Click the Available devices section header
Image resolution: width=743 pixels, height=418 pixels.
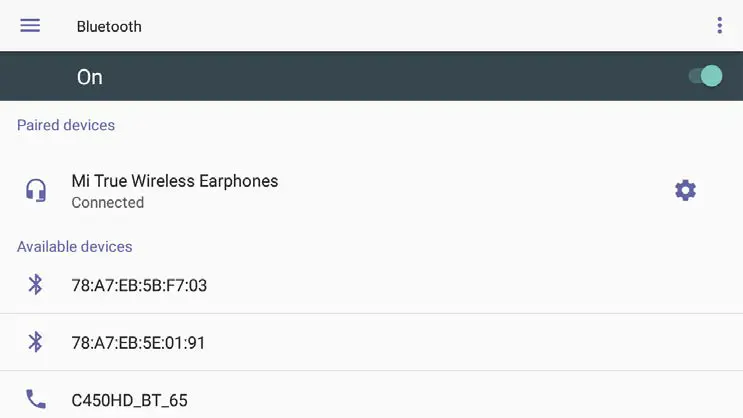[x=75, y=247]
